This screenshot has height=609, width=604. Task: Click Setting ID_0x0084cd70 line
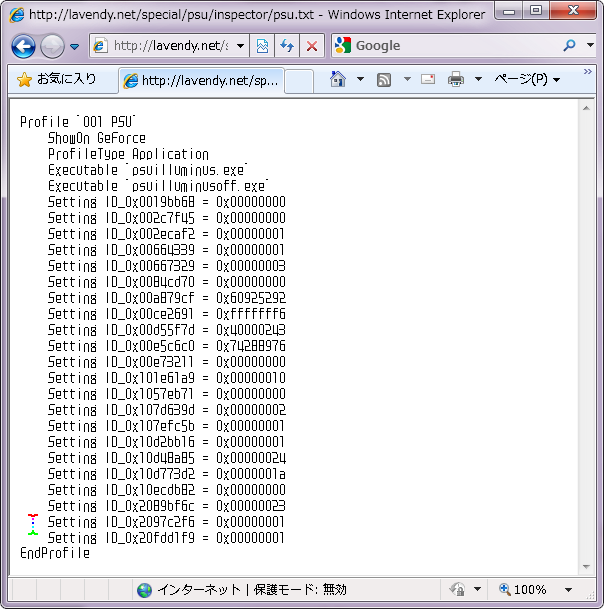point(167,282)
